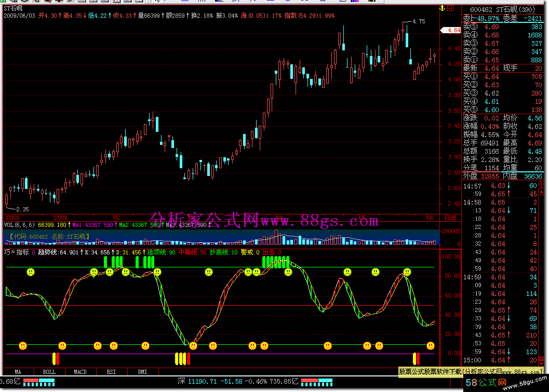Click the 趋势线:64.901 trend line value
Image resolution: width=549 pixels, height=392 pixels.
(x=58, y=252)
